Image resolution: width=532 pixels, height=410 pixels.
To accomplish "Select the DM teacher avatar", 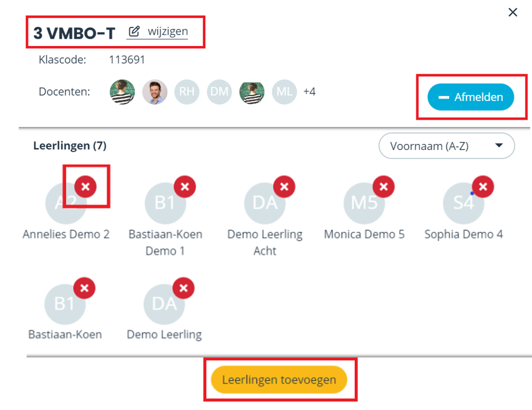I will (219, 91).
